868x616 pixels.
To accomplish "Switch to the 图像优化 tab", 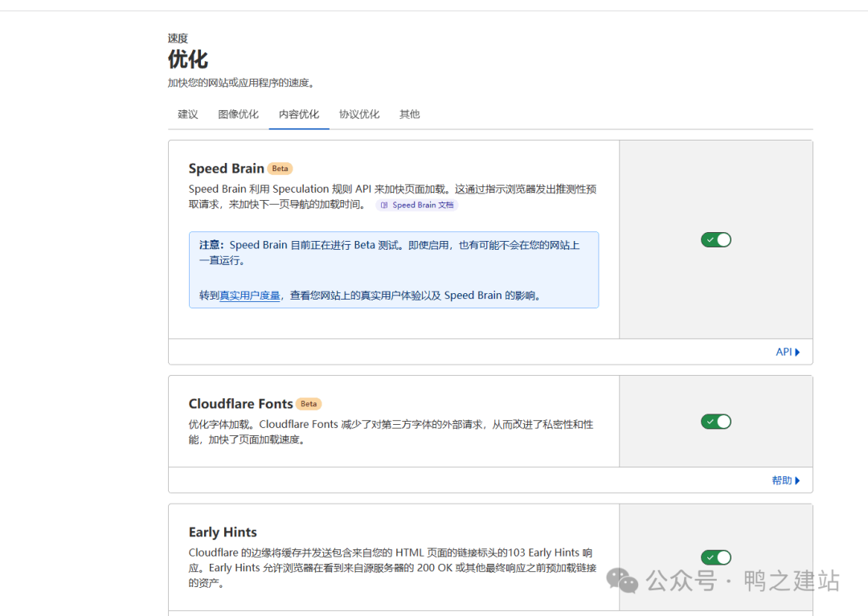I will point(238,114).
